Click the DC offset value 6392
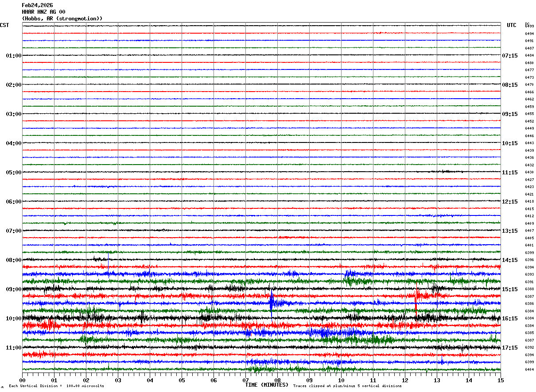The image size is (536, 392). 529,347
